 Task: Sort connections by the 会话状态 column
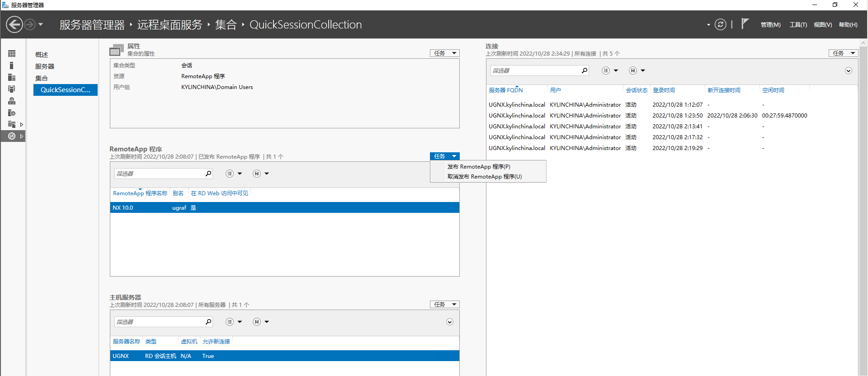pos(637,90)
